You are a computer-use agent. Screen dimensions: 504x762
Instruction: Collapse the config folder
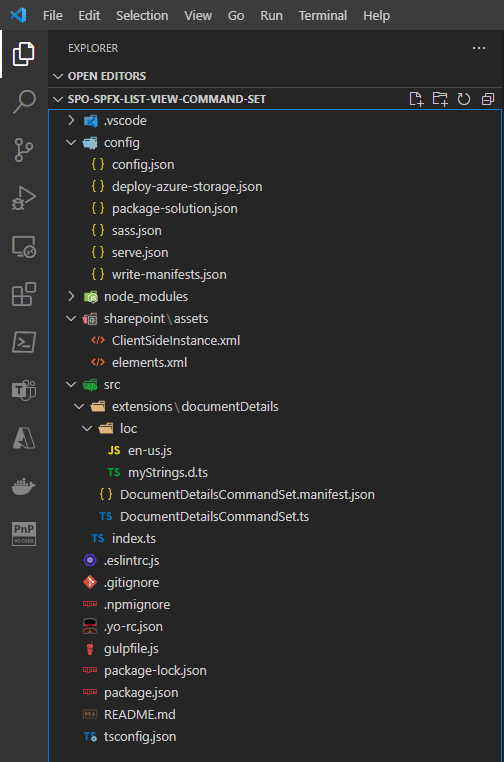point(275,143)
